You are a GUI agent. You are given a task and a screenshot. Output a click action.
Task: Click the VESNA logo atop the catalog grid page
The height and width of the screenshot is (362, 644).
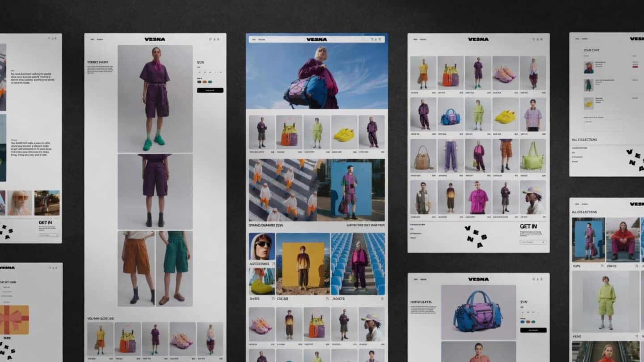point(478,39)
